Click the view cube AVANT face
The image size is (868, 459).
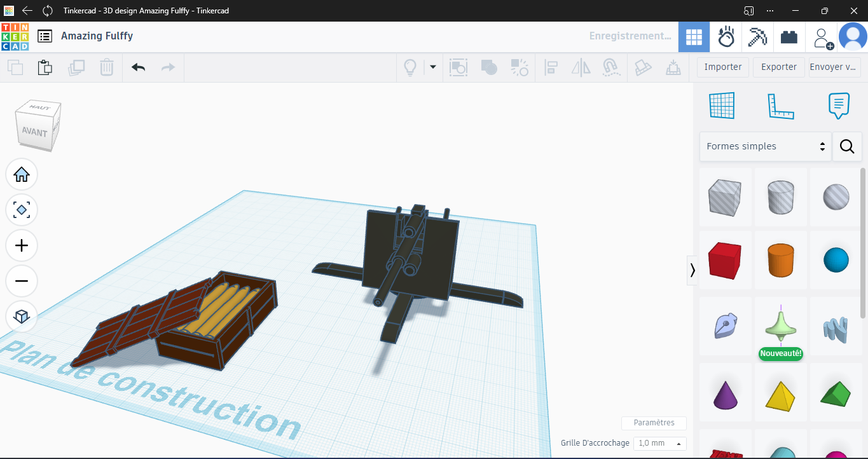(x=34, y=132)
